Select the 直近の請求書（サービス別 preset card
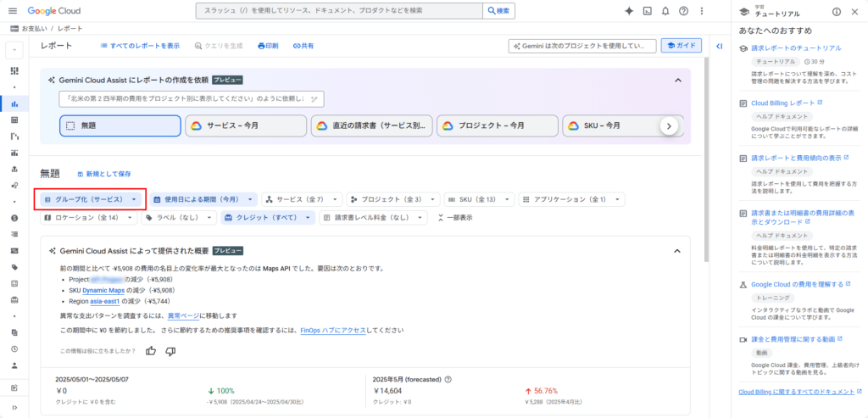The image size is (868, 418). (x=371, y=125)
